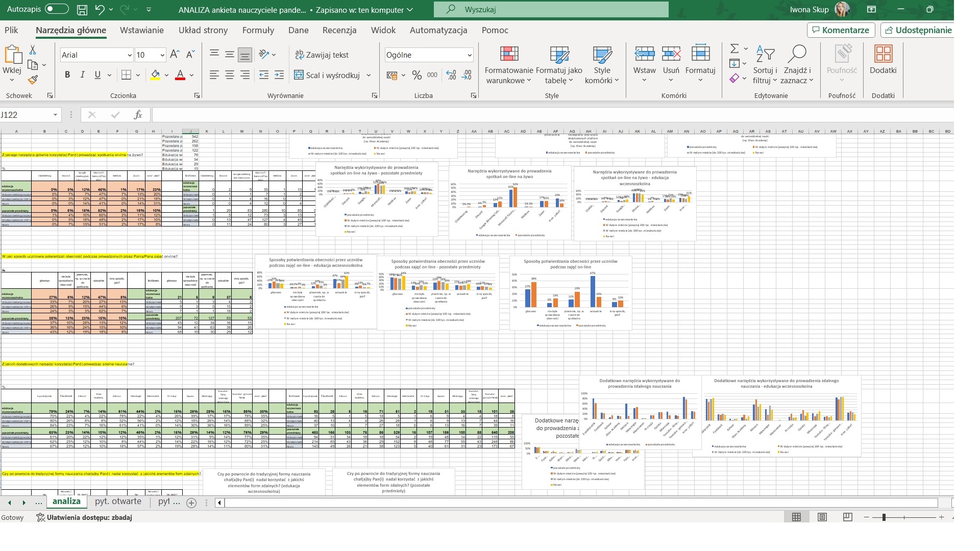Viewport: 980px width, 551px height.
Task: Click the insert function fx icon
Action: 138,115
